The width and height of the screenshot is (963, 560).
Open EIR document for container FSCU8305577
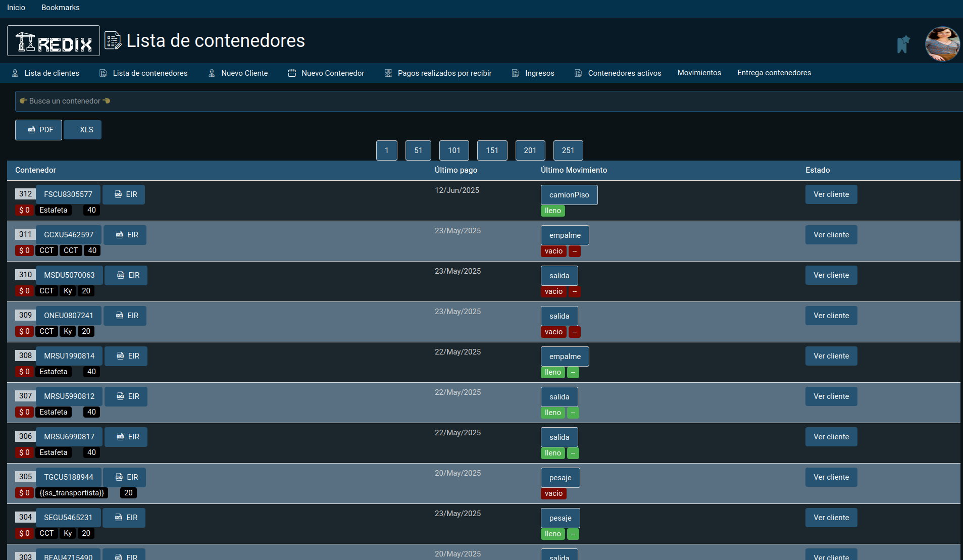(x=124, y=194)
